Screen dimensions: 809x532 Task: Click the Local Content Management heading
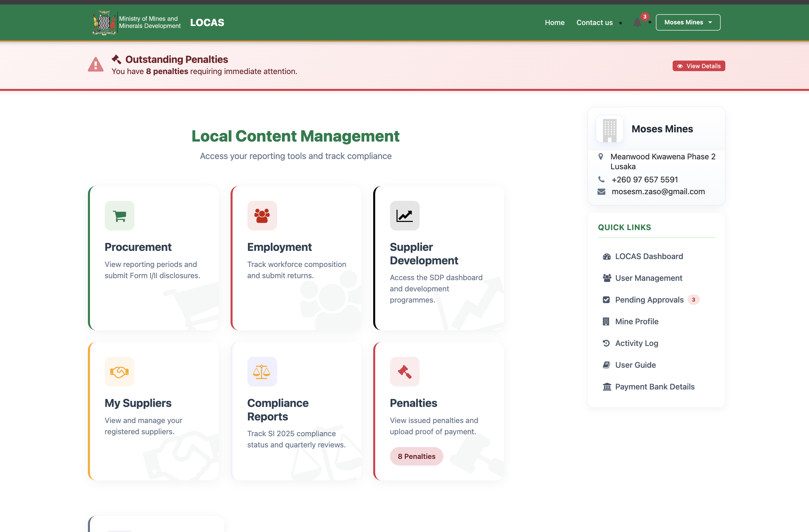[x=295, y=136]
